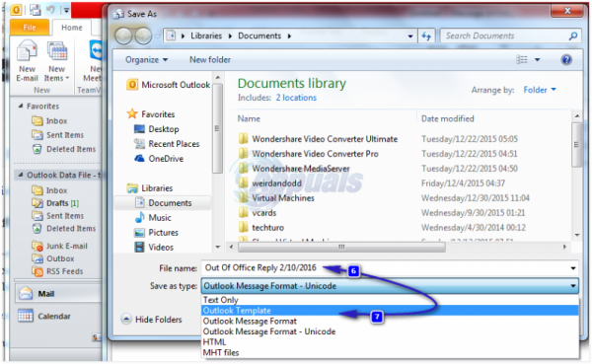The height and width of the screenshot is (364, 592).
Task: Open the New Items ribbon icon
Action: point(56,61)
